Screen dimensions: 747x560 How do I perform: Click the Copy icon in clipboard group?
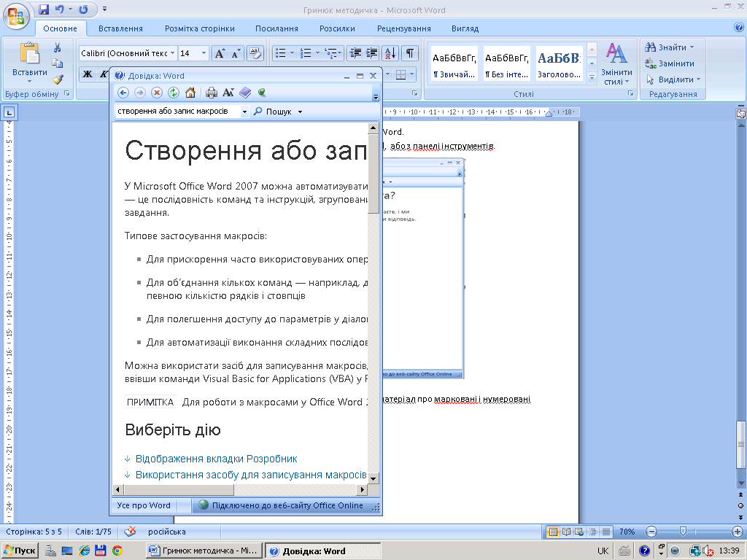click(58, 63)
